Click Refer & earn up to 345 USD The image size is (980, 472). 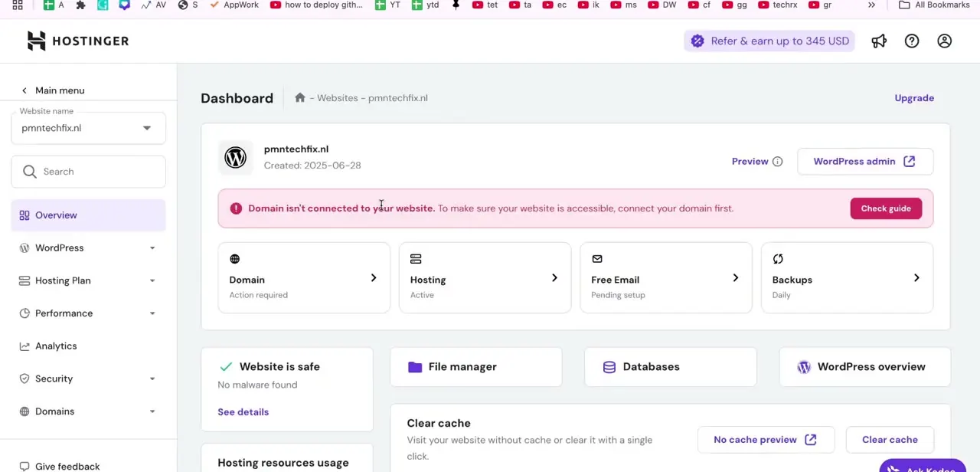(x=769, y=41)
